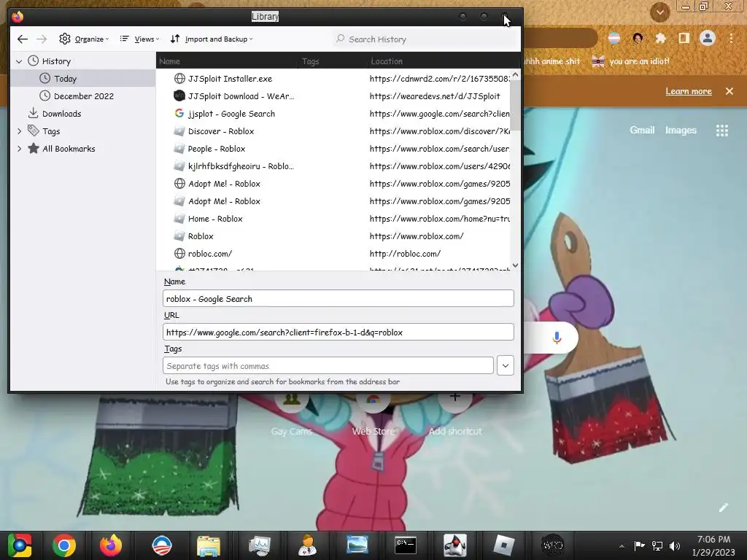
Task: Open File Explorer folder taskbar icon
Action: (x=209, y=545)
